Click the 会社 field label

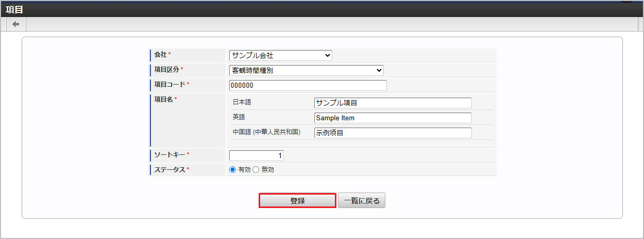160,55
